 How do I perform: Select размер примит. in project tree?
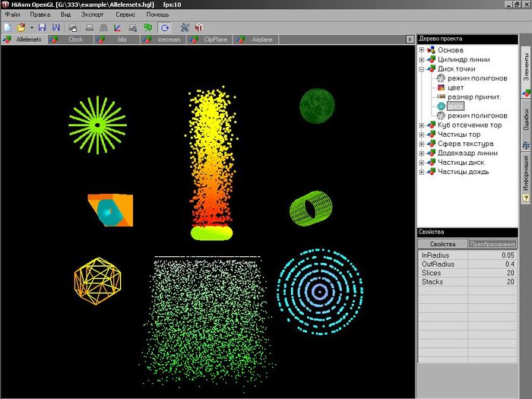[473, 97]
